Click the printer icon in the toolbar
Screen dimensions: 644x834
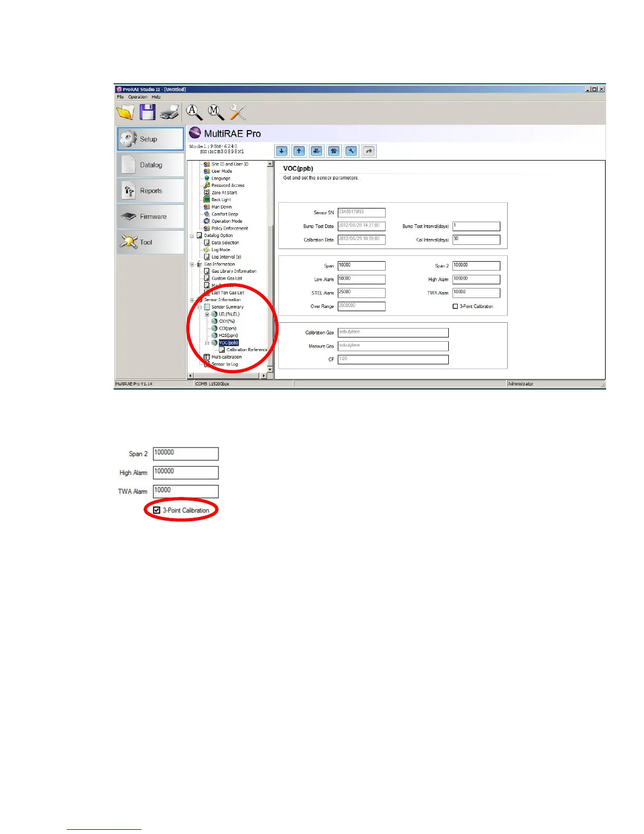click(x=169, y=112)
